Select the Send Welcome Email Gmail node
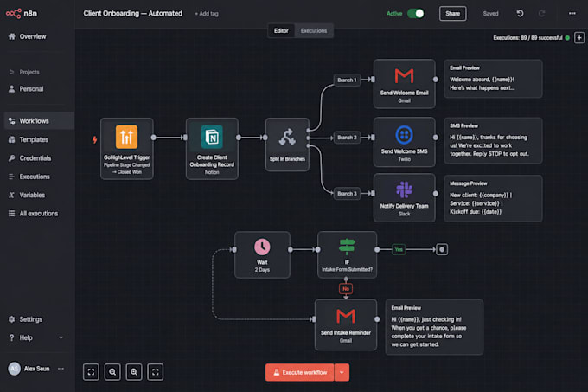The width and height of the screenshot is (588, 392). tap(405, 84)
